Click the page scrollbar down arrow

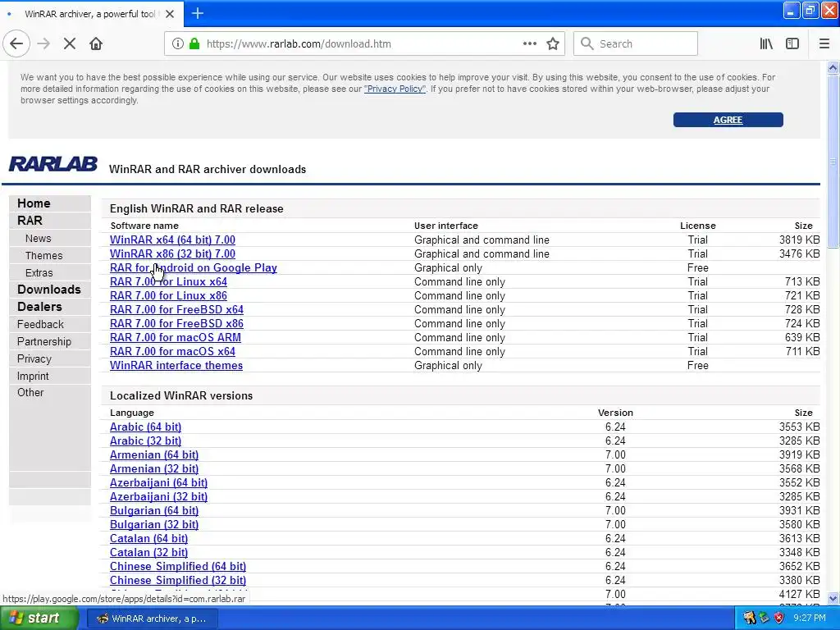(x=833, y=598)
